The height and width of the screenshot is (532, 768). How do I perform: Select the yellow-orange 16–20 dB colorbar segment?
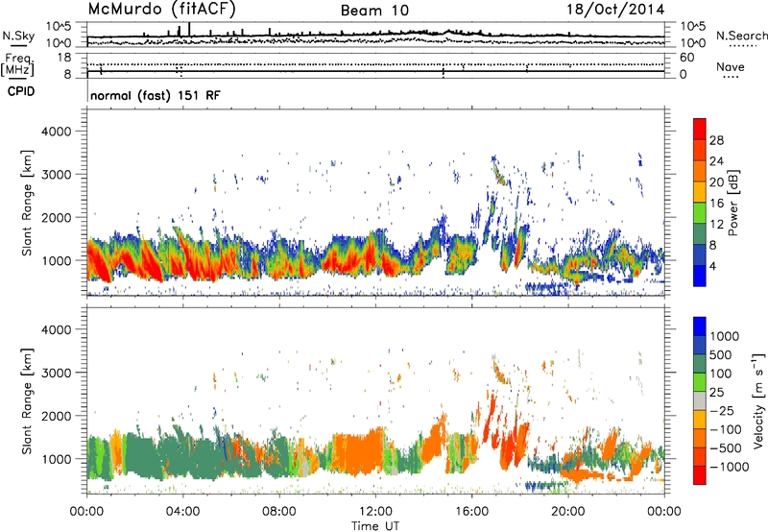(x=700, y=192)
